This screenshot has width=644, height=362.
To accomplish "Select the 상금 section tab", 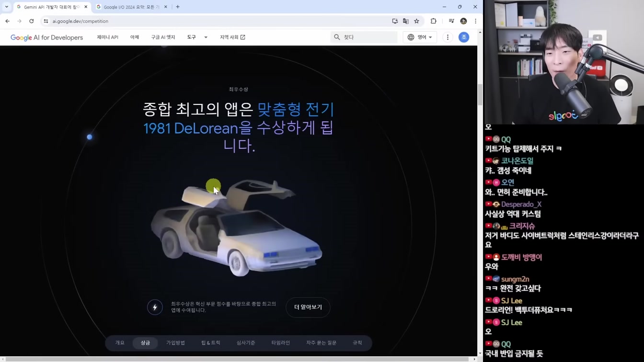I will 145,343.
